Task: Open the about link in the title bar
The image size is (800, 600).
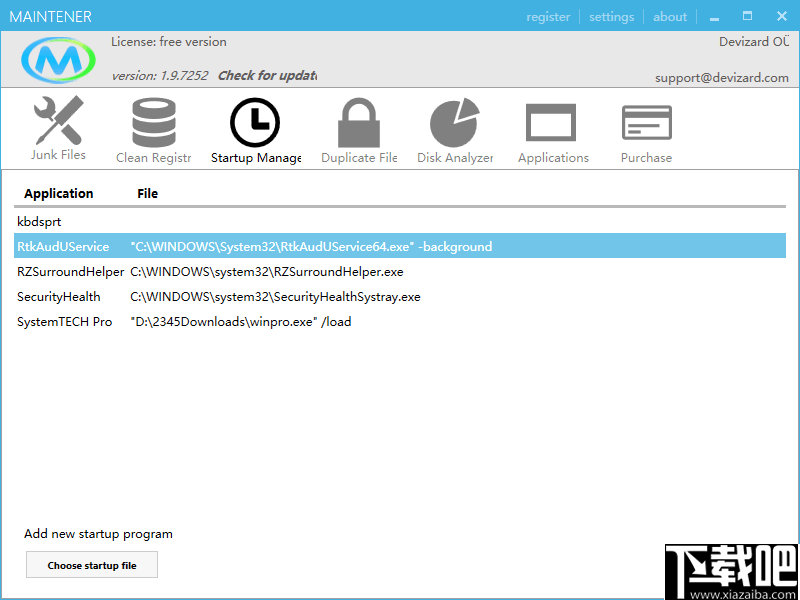Action: tap(670, 17)
